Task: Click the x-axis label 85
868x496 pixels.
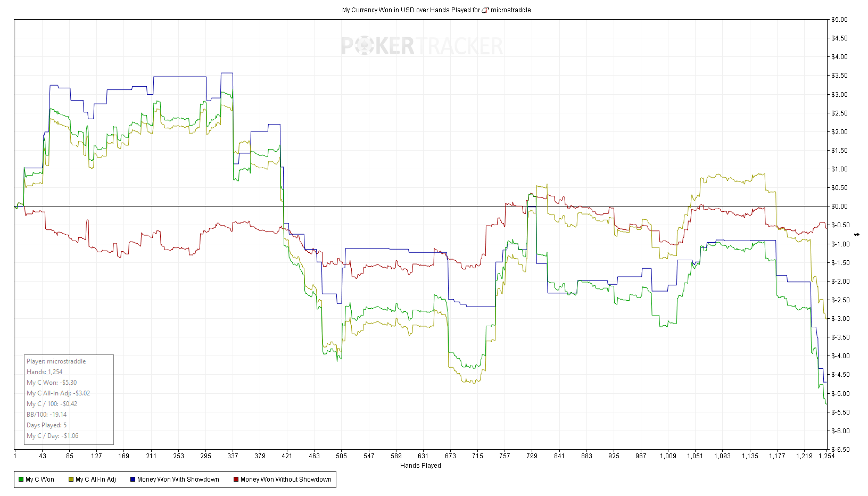Action: [70, 456]
